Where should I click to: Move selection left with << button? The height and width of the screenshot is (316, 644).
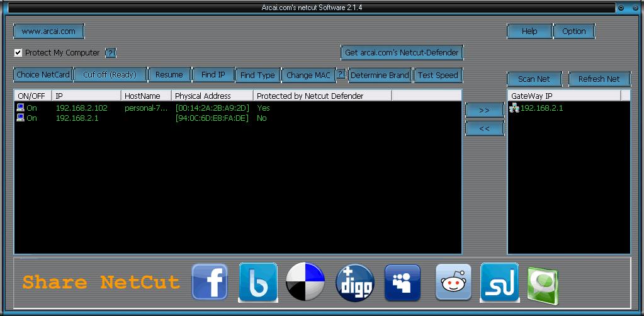(x=484, y=128)
